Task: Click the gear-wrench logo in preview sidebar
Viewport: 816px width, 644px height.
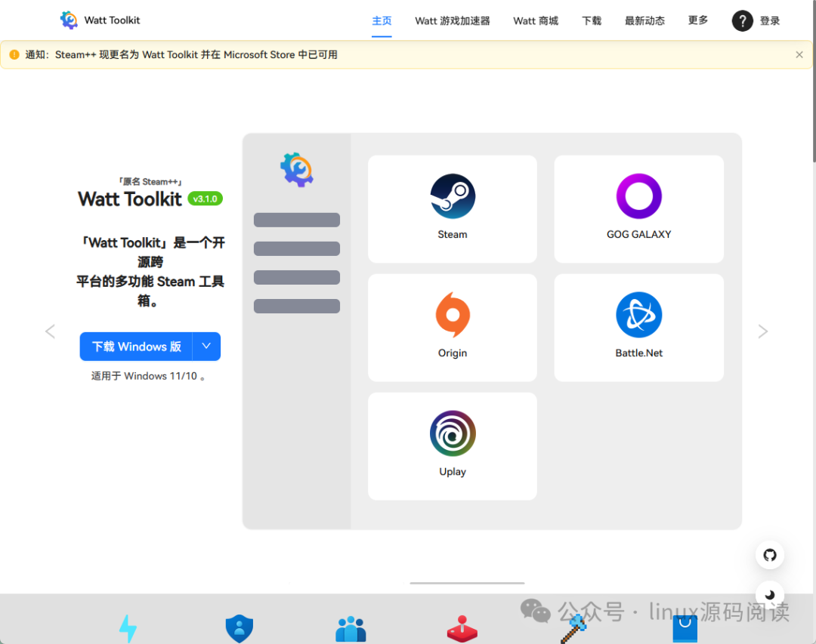Action: click(297, 170)
